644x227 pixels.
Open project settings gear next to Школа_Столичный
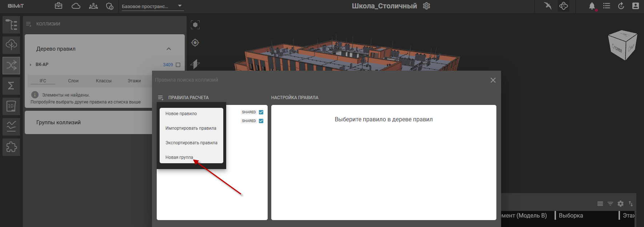(427, 6)
